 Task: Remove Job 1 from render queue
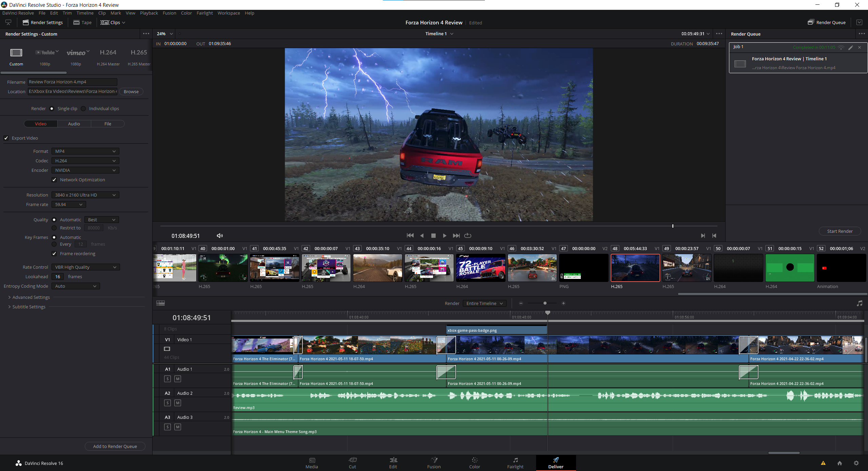860,47
